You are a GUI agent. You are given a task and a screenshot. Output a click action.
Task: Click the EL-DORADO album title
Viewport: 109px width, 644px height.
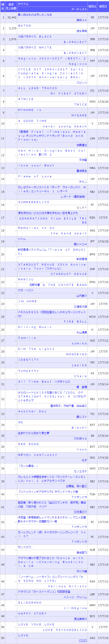point(30,603)
